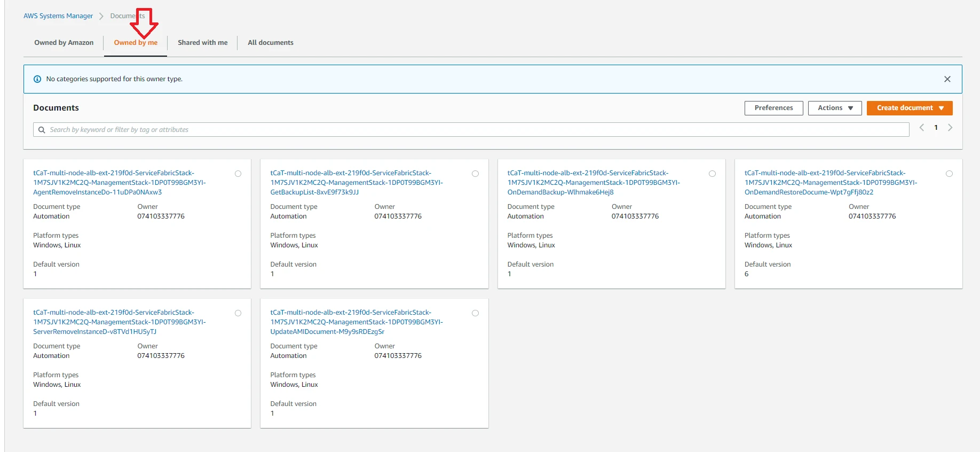Viewport: 980px width, 452px height.
Task: Open the UpdateAMIDocument document link
Action: [x=357, y=322]
